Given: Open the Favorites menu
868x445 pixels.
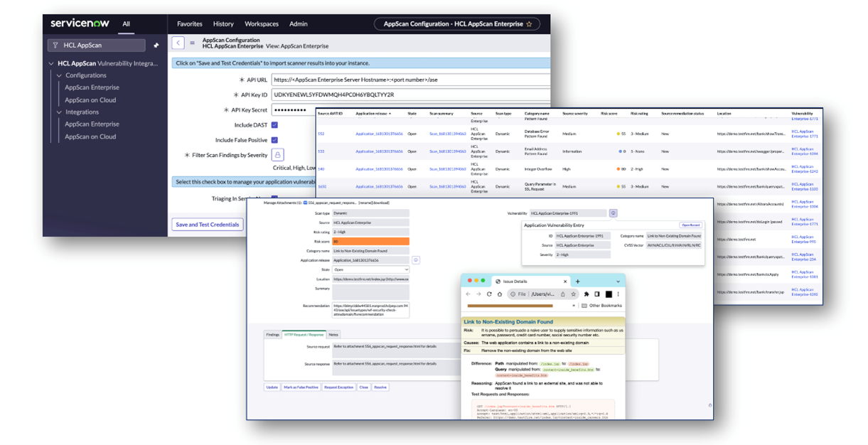Looking at the screenshot, I should pos(190,24).
